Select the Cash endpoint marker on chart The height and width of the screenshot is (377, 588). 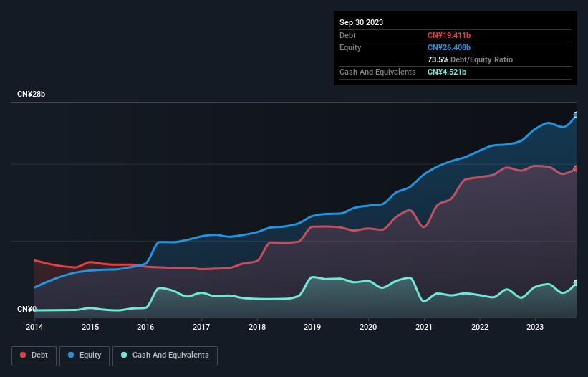[x=576, y=283]
